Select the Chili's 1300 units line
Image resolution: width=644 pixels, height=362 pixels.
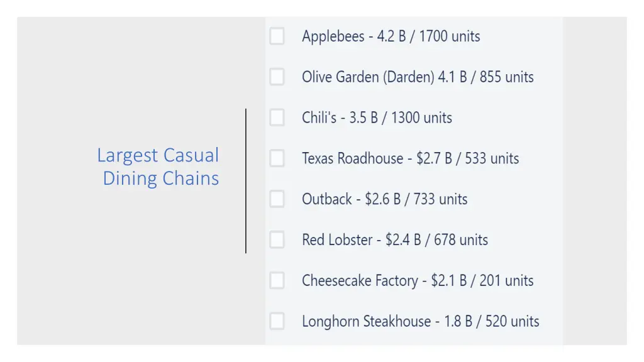point(377,118)
